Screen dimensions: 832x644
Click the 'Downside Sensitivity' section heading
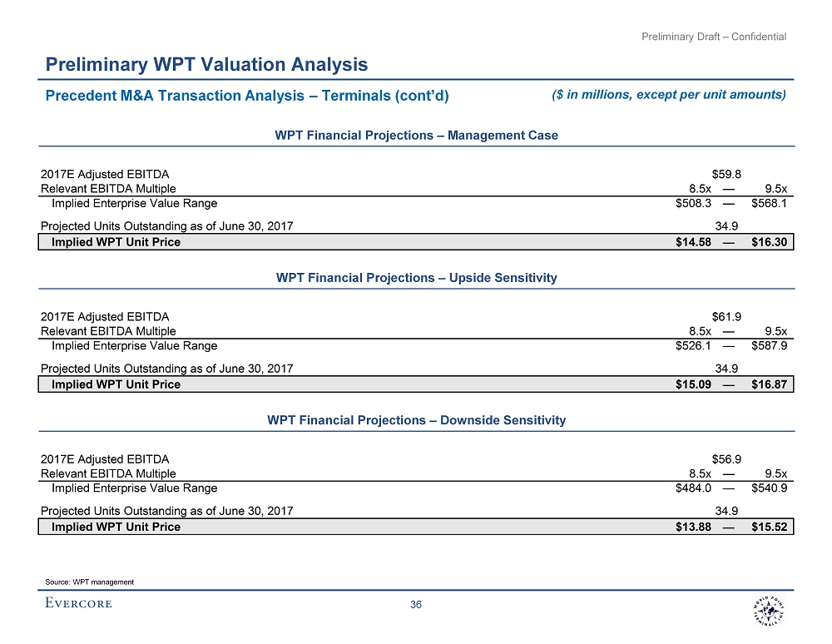pos(416,420)
